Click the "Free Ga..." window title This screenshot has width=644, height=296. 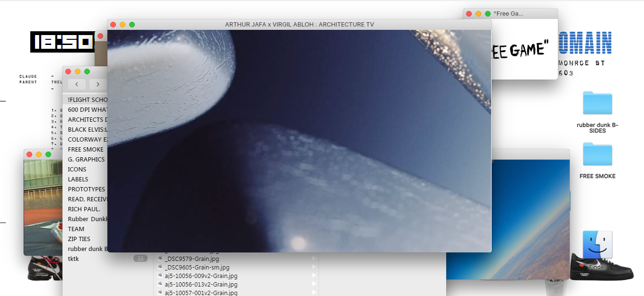(508, 14)
